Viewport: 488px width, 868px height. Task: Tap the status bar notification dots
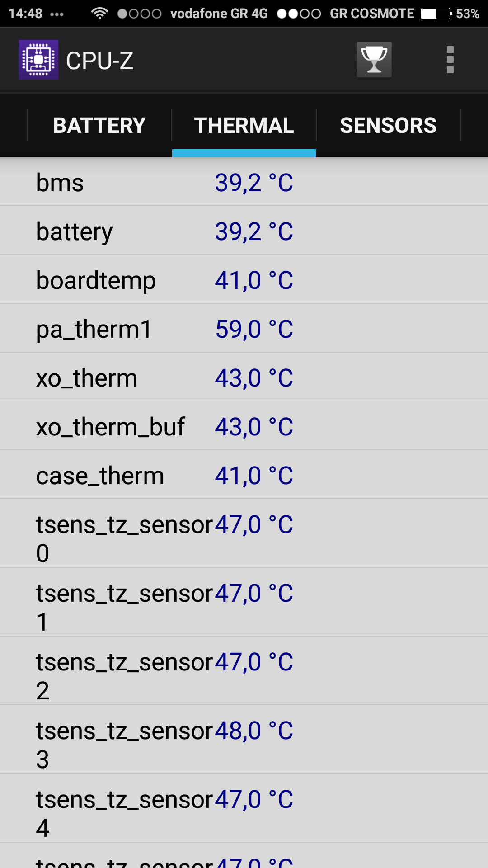[x=57, y=14]
